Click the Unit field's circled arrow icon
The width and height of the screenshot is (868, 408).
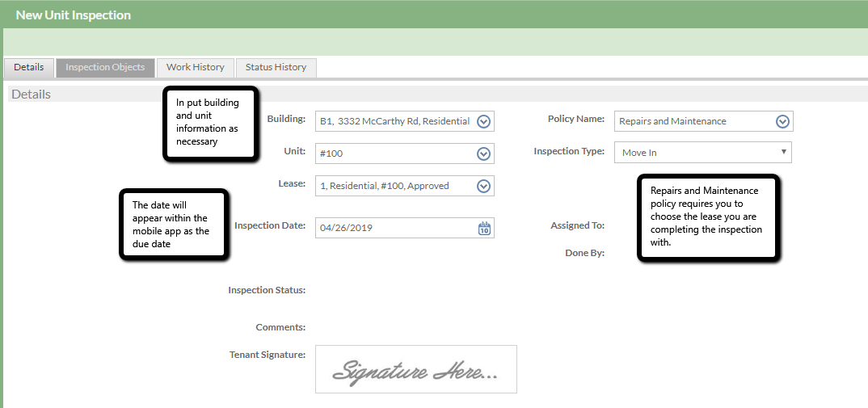pos(483,154)
